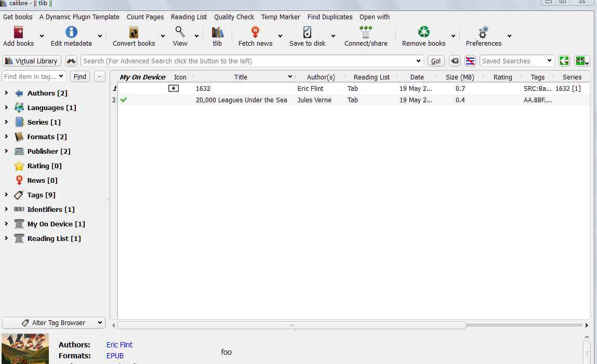Screen dimensions: 597x364
Task: Open the Quality Check menu
Action: [234, 17]
